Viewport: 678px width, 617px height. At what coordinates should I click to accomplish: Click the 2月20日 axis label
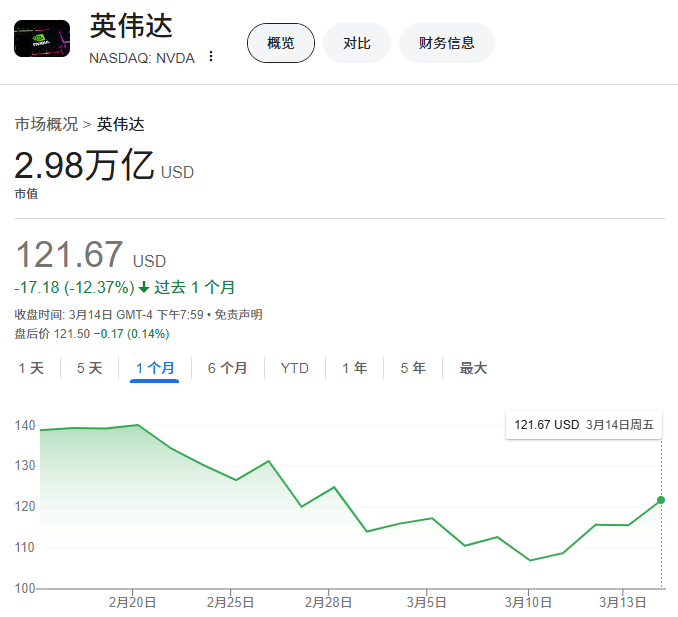[132, 602]
